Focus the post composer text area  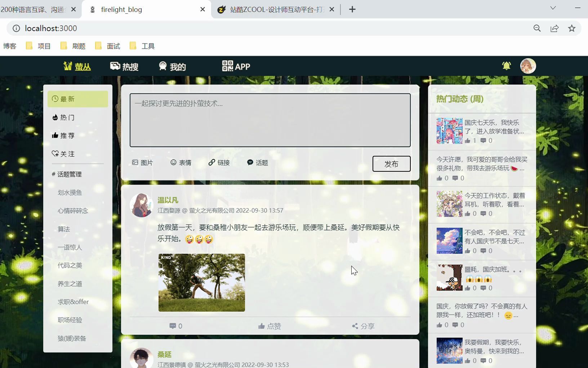[x=270, y=120]
